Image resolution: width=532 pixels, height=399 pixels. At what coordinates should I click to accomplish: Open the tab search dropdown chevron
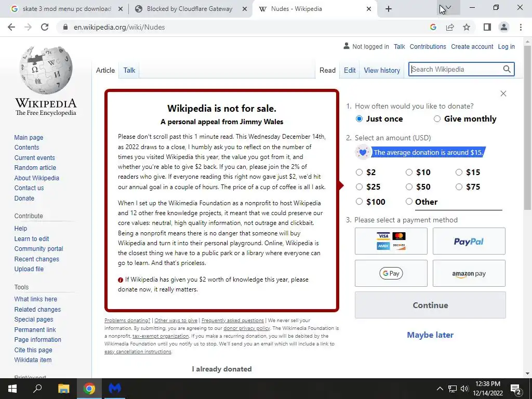[448, 7]
